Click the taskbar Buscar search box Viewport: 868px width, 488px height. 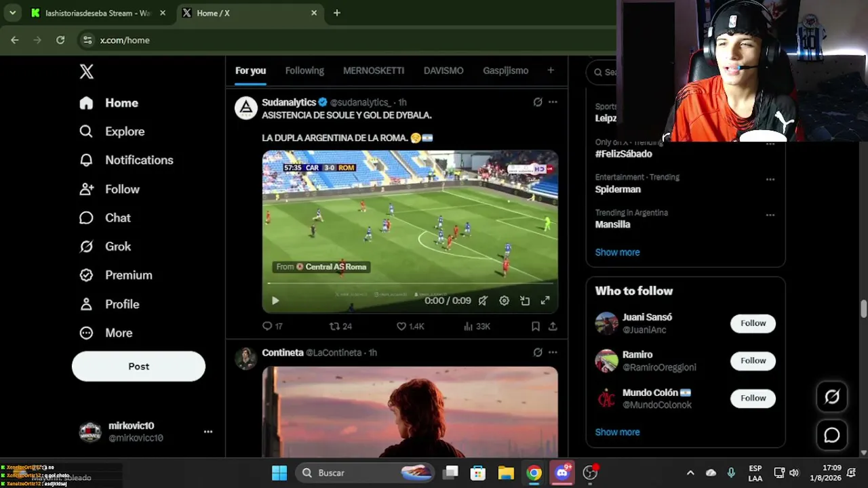pyautogui.click(x=366, y=473)
